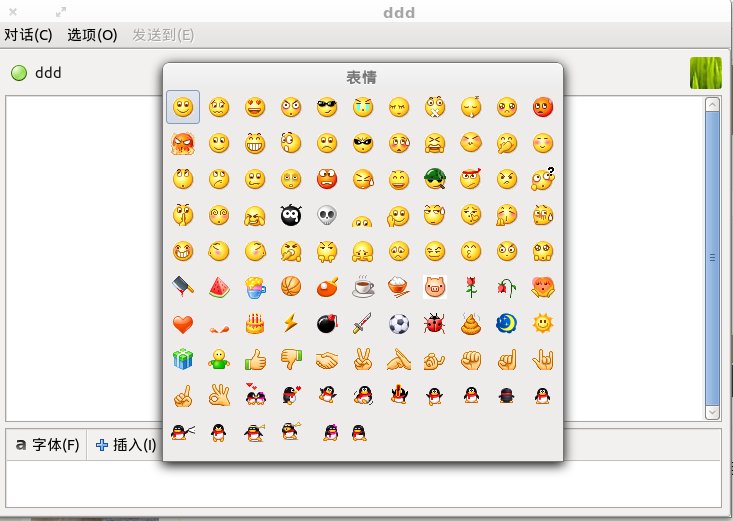733x521 pixels.
Task: Insert the kissing penguins with hearts emoticon
Action: 255,394
